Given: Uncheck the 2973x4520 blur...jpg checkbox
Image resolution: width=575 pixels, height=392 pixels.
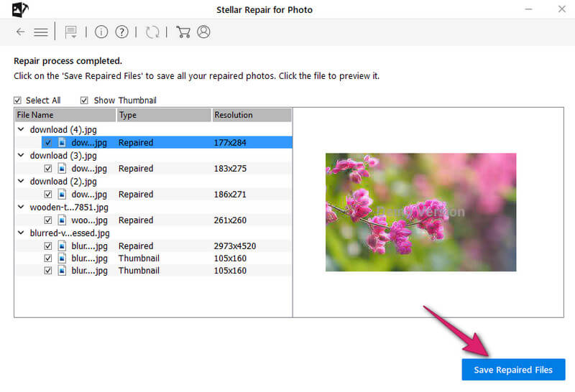Looking at the screenshot, I should (x=48, y=246).
